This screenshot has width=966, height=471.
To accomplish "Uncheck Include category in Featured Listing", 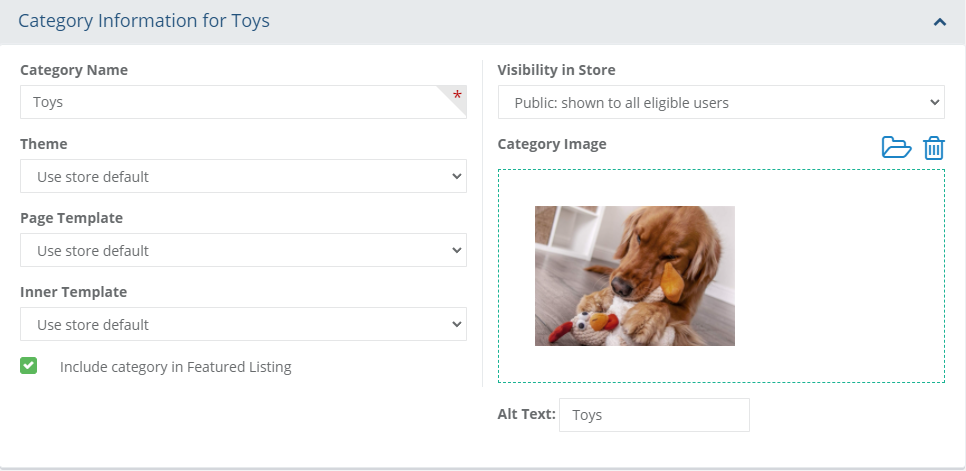I will tap(28, 366).
